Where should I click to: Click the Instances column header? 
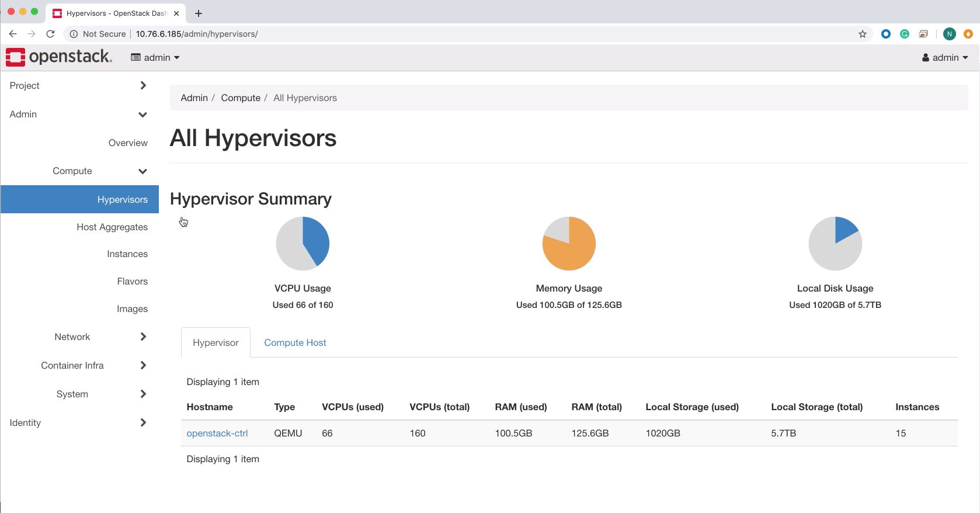click(918, 407)
